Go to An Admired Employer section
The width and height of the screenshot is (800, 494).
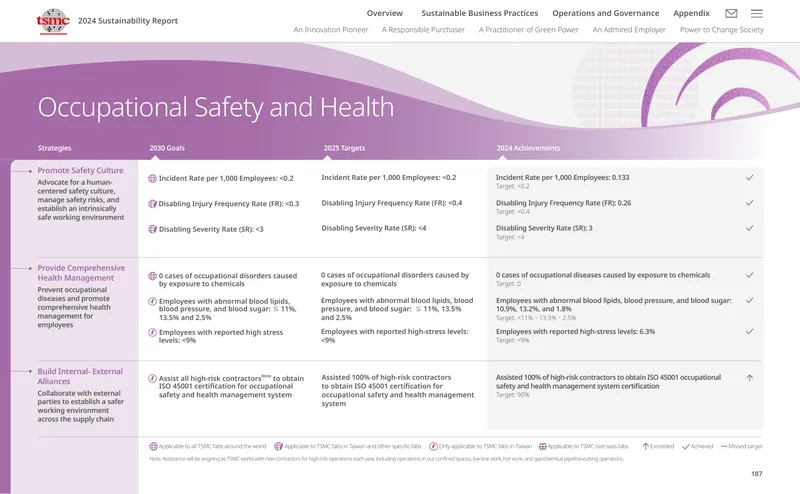click(629, 30)
